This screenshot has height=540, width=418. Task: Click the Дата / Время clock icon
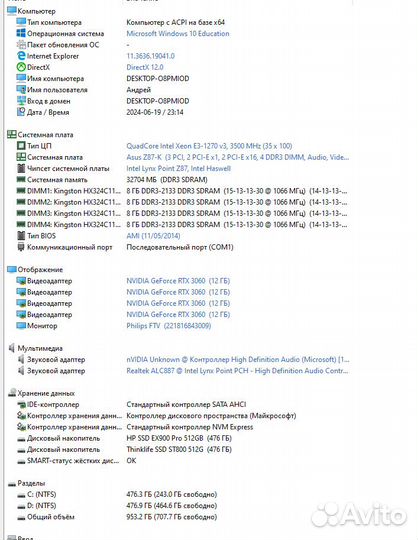pyautogui.click(x=21, y=112)
